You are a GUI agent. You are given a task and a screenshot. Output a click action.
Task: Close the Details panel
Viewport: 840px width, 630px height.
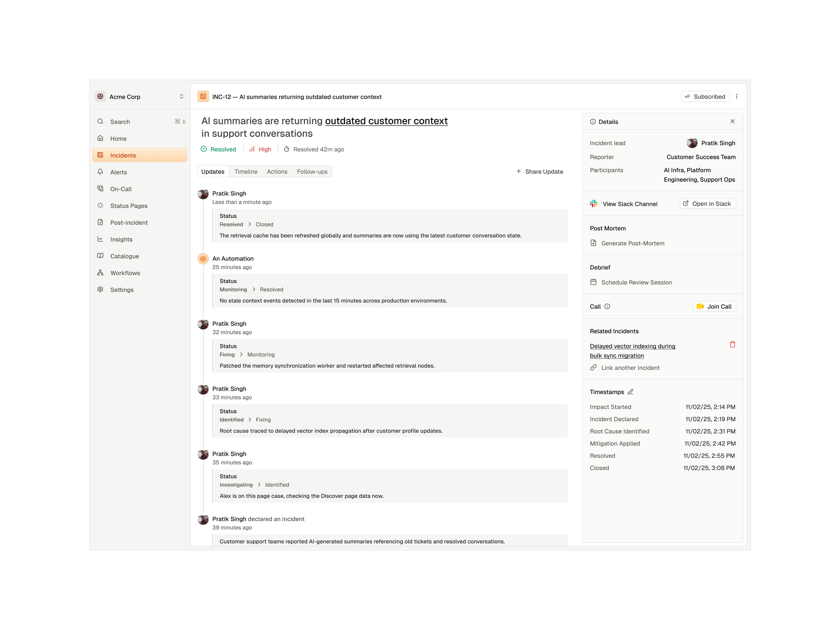point(733,122)
